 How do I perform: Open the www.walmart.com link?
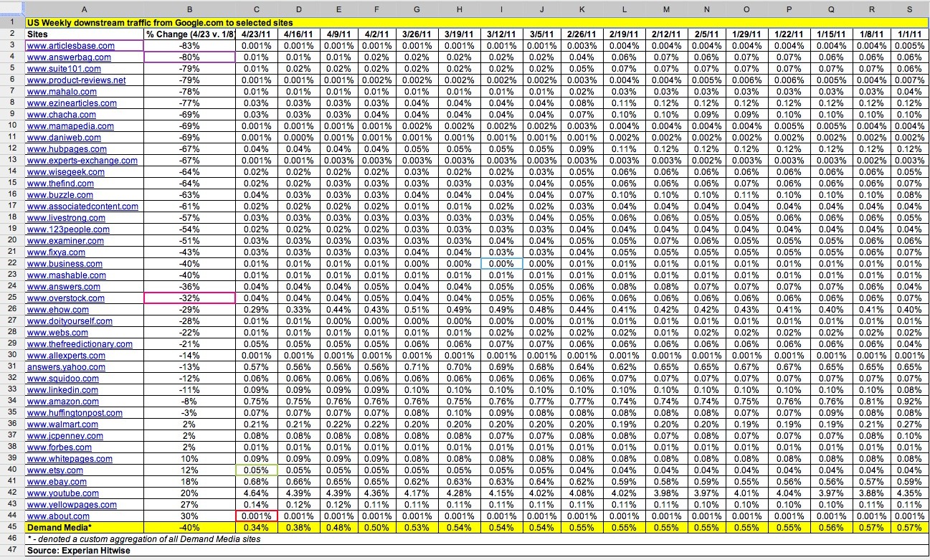(x=62, y=424)
